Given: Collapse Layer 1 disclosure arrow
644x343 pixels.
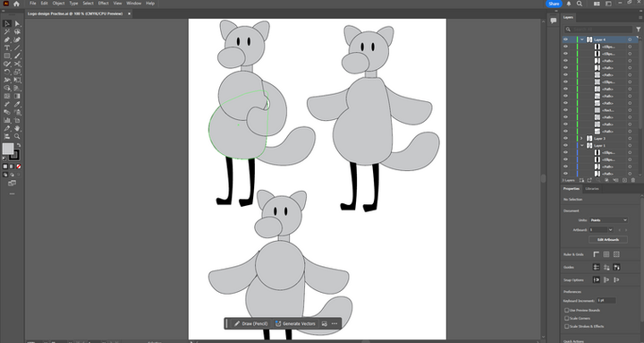Looking at the screenshot, I should pos(582,145).
